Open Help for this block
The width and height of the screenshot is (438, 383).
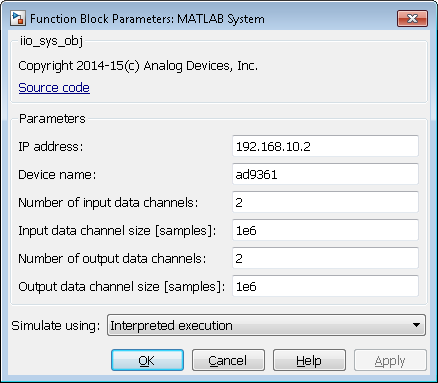point(309,360)
